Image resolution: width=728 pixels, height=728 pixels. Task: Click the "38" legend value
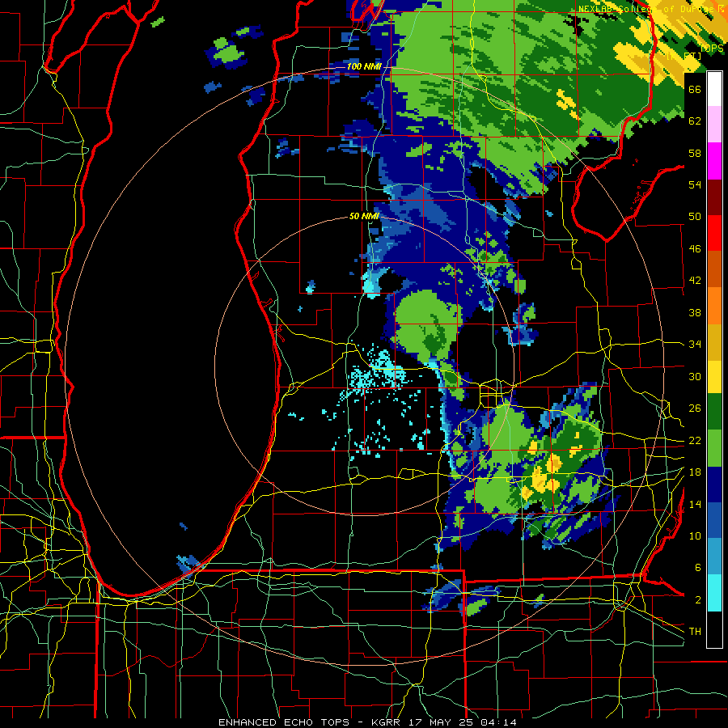click(x=695, y=312)
